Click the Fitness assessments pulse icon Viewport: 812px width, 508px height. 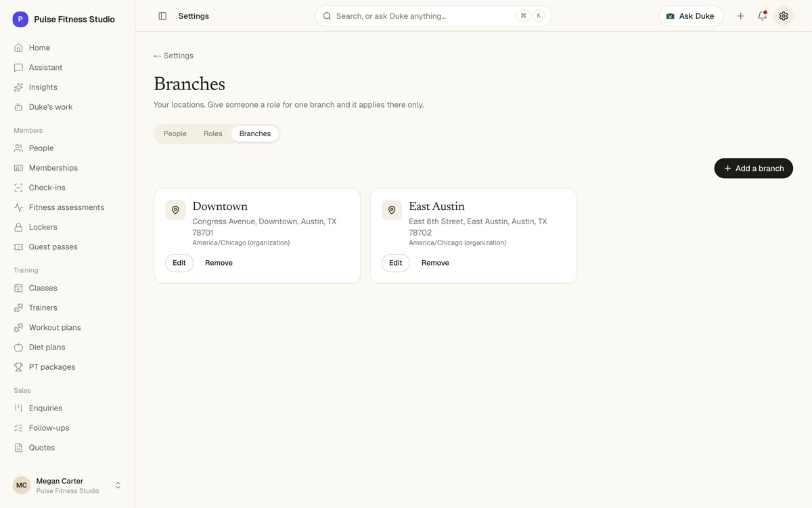tap(18, 207)
